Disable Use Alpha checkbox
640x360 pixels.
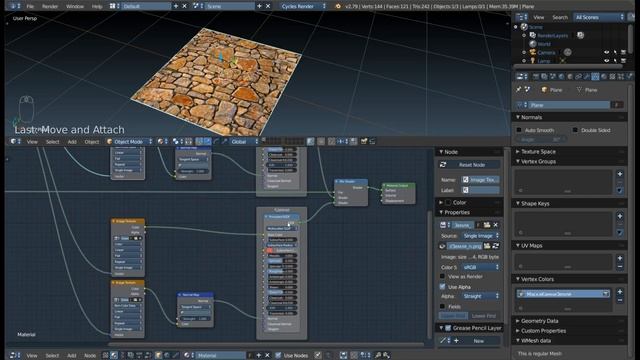click(x=442, y=287)
